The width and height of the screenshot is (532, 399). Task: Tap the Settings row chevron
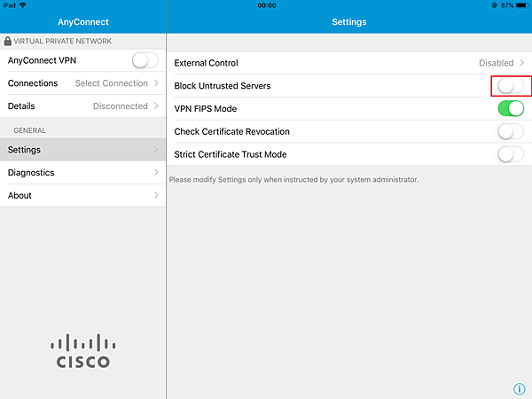tap(156, 149)
